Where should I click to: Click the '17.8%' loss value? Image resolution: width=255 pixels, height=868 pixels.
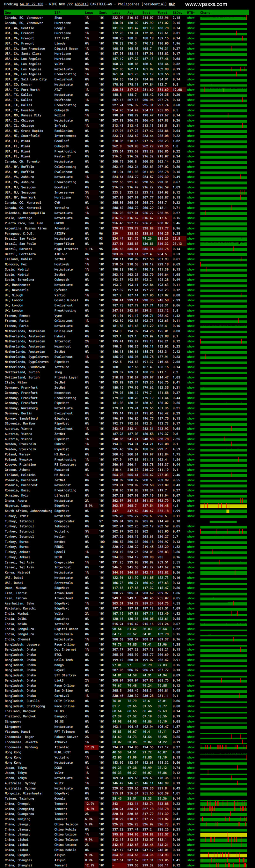(90, 747)
